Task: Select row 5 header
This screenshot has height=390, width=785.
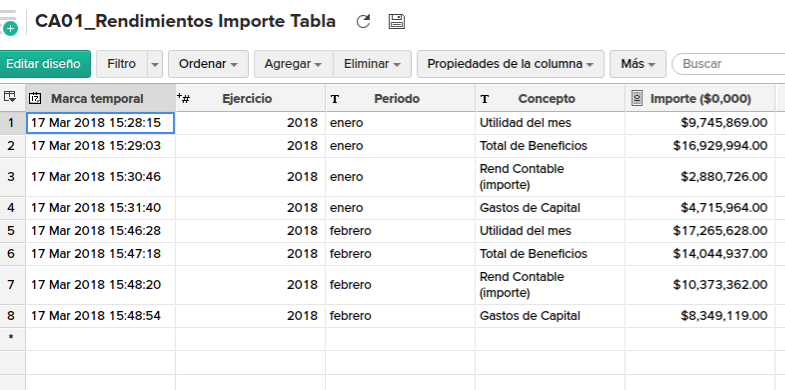Action: pos(12,231)
